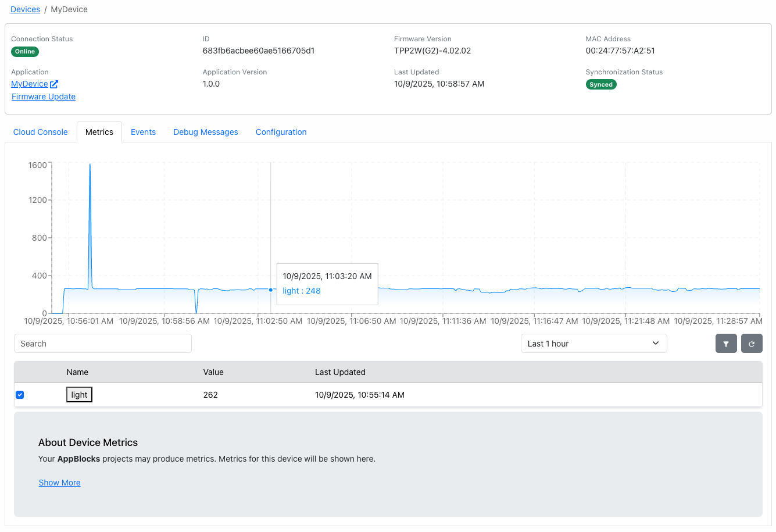This screenshot has width=776, height=532.
Task: Click the 1600 spike peak on chart
Action: coord(90,165)
